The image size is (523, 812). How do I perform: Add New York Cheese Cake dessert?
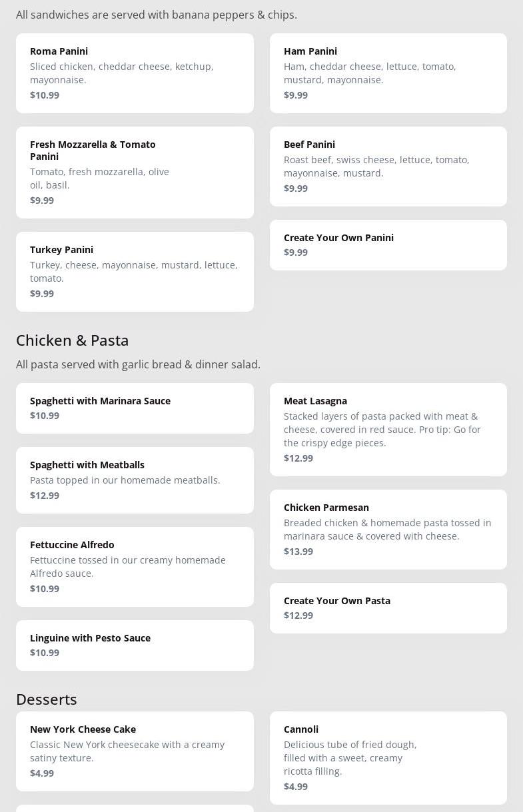click(135, 751)
